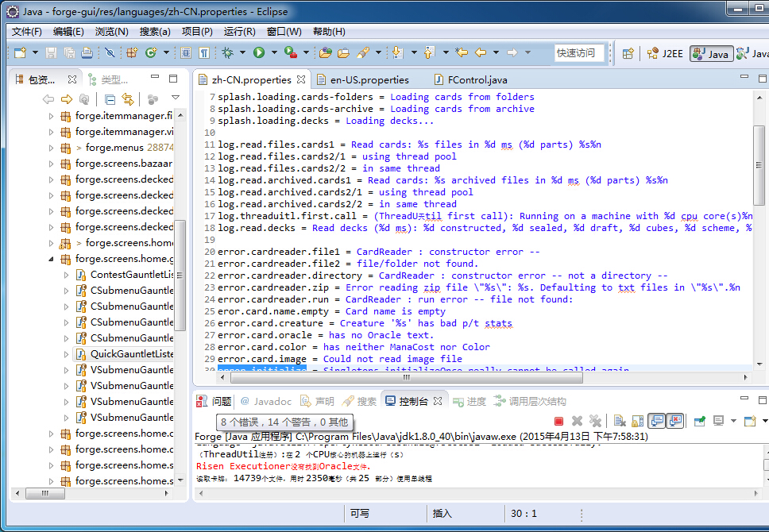Viewport: 769px width, 532px height.
Task: Click Remove All Terminated Launches icon
Action: 595,421
